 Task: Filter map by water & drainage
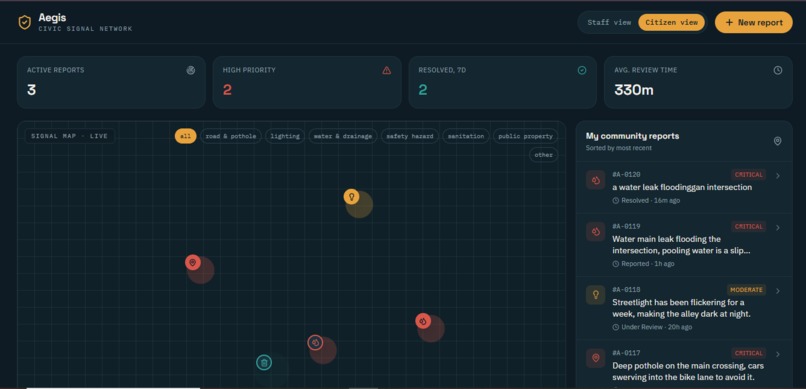pyautogui.click(x=343, y=136)
